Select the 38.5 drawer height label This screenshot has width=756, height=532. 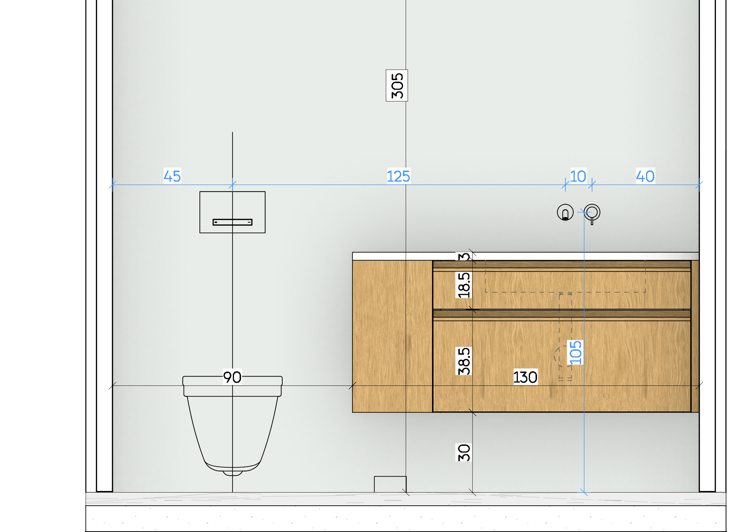click(464, 361)
